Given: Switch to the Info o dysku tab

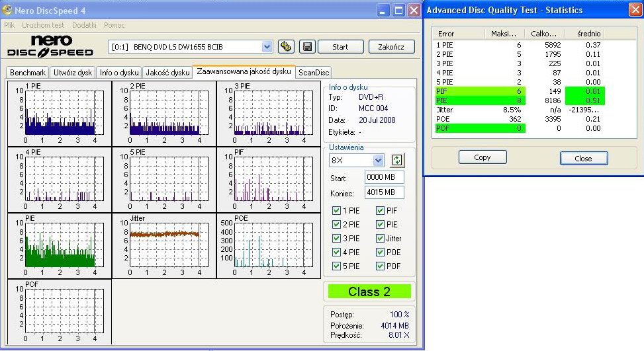Looking at the screenshot, I should (x=119, y=73).
